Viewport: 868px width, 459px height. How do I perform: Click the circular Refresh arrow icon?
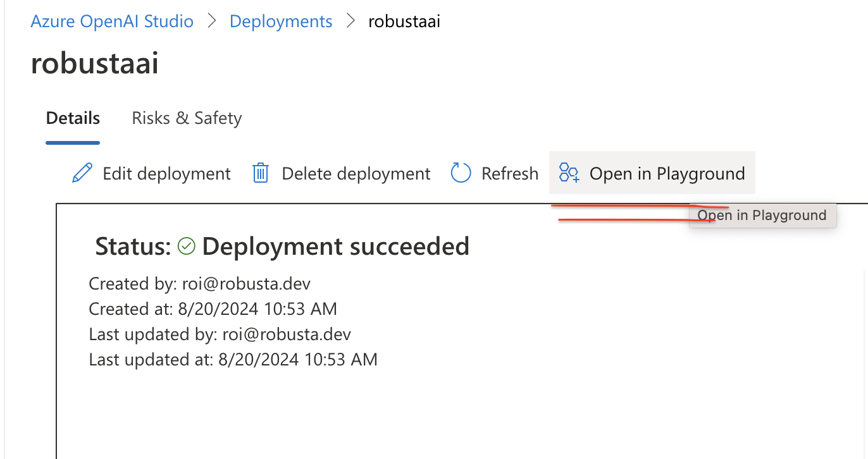pos(461,173)
